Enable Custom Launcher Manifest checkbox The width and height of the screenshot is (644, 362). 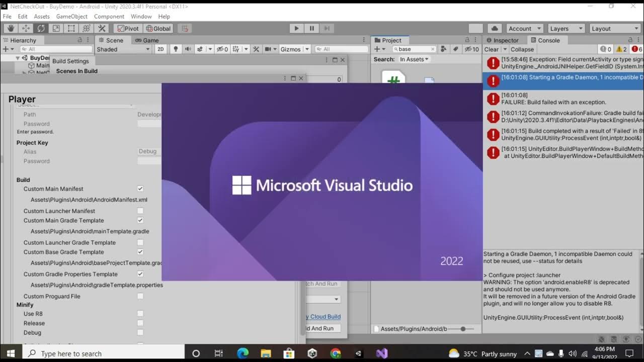coord(140,211)
